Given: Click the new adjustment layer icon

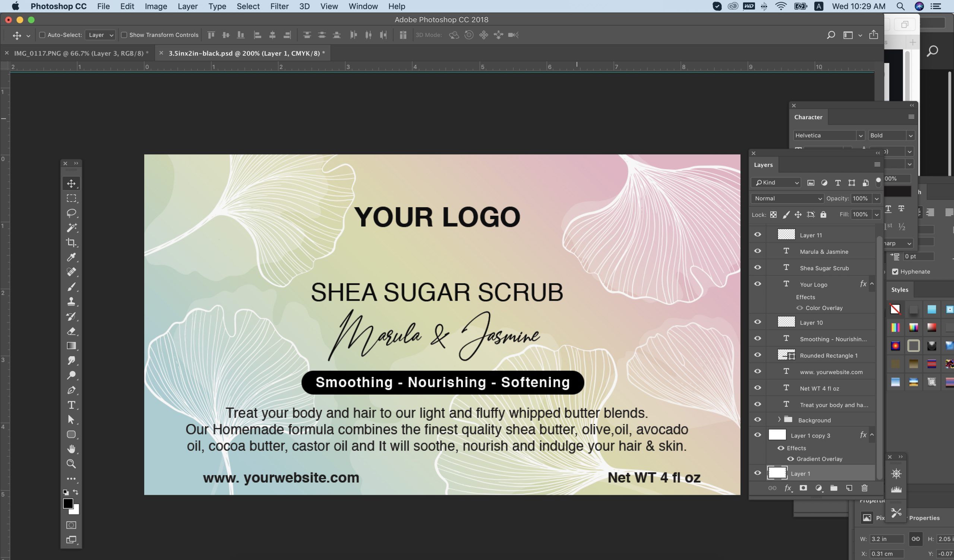Looking at the screenshot, I should (818, 488).
